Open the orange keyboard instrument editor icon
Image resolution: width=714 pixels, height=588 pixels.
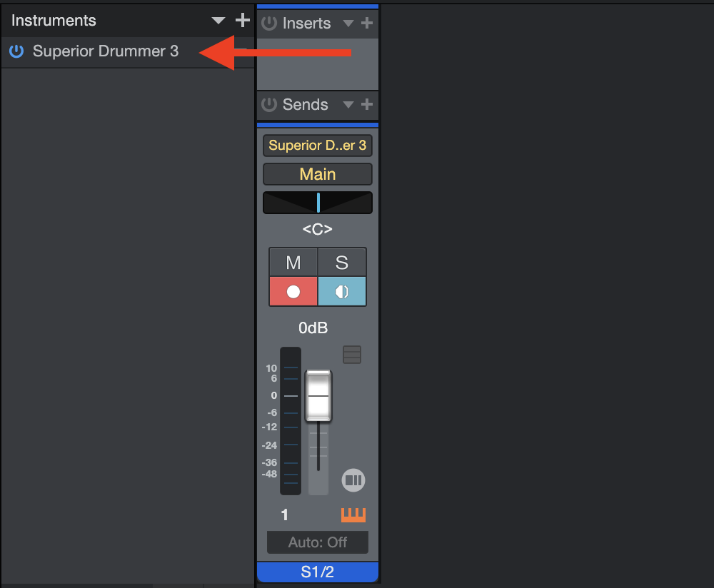click(x=353, y=514)
